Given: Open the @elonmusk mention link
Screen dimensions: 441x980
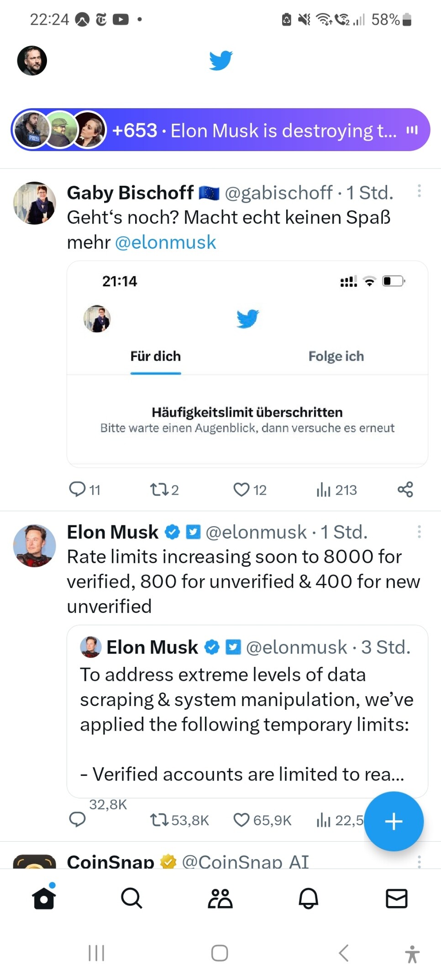Looking at the screenshot, I should [165, 242].
